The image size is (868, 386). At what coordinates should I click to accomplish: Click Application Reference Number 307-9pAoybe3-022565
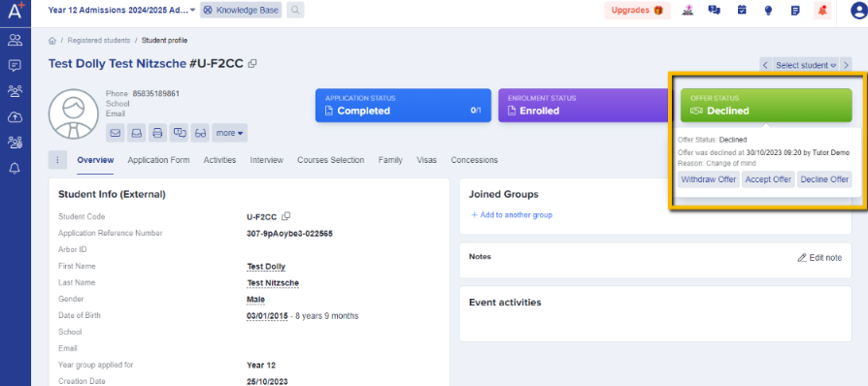(289, 234)
